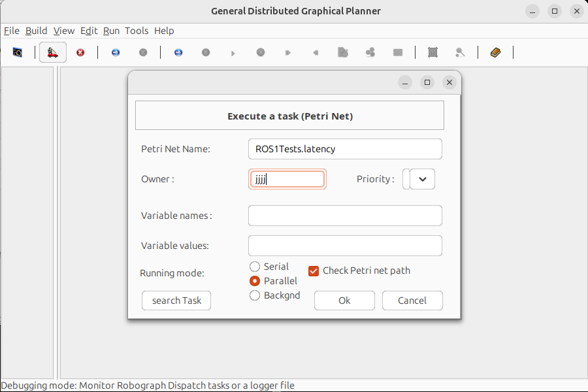Maximize the Execute a task dialog
Screen dimensions: 588x392
coord(427,82)
